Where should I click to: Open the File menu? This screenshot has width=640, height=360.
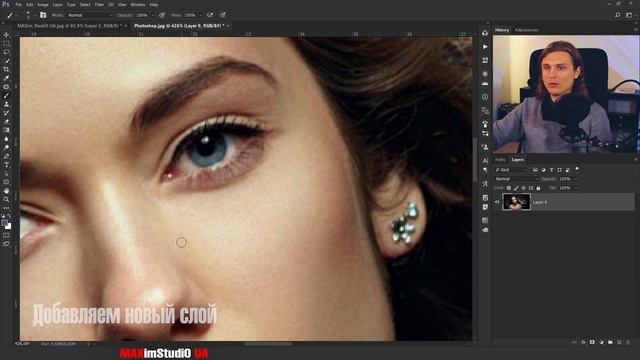tap(19, 4)
